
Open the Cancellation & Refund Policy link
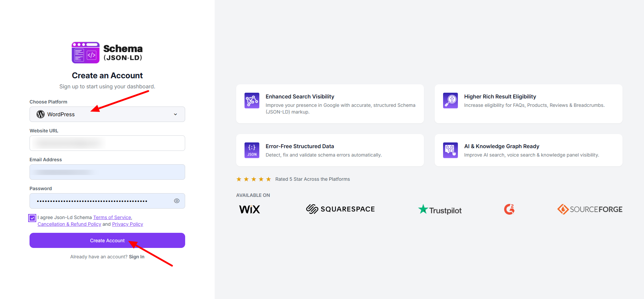(x=69, y=224)
